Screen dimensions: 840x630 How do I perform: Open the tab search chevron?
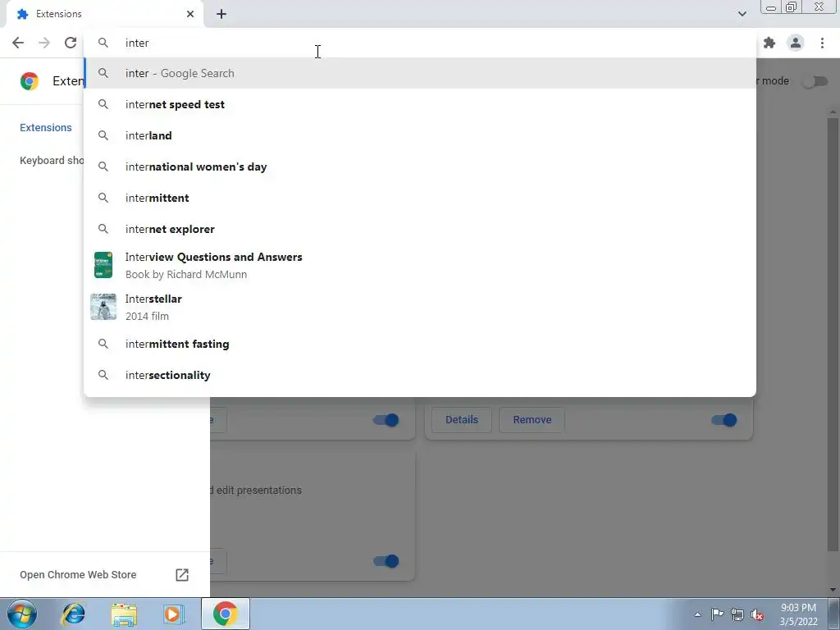click(742, 14)
